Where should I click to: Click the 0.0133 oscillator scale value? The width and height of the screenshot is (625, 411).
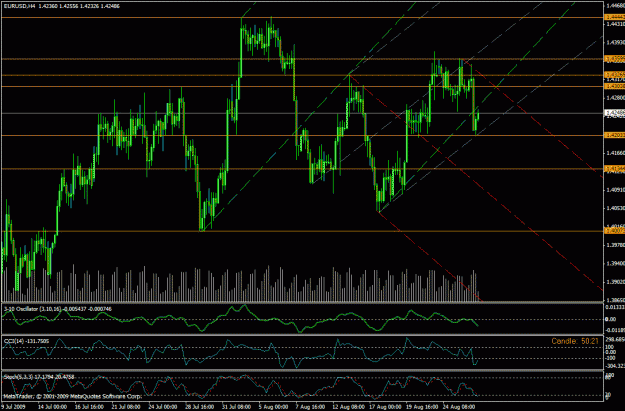pyautogui.click(x=615, y=307)
